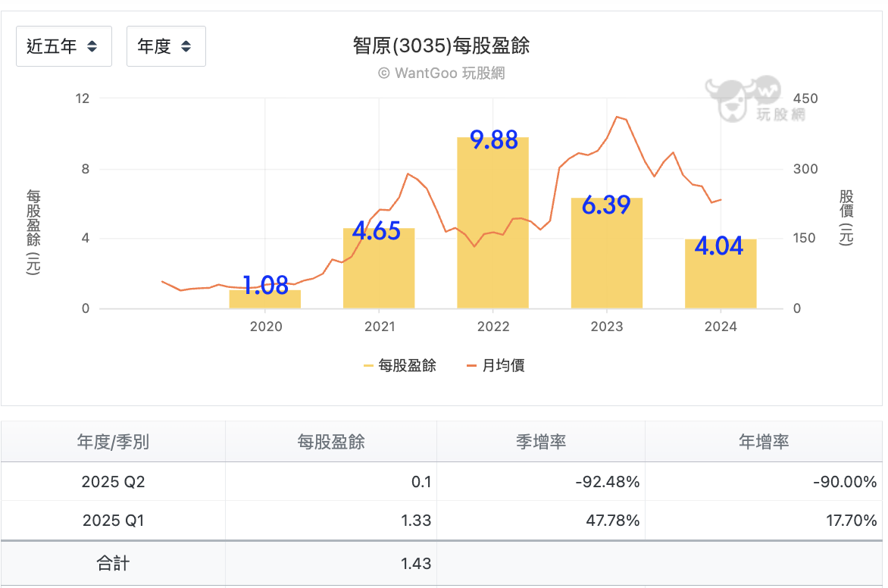
Task: Select the 2021 bar showing 4.65
Action: coord(379,268)
